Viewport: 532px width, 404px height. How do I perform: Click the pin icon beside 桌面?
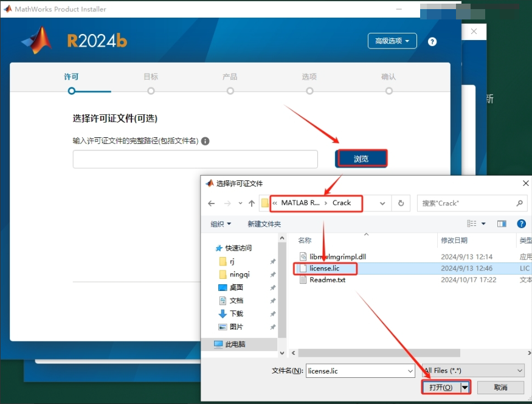pyautogui.click(x=272, y=288)
